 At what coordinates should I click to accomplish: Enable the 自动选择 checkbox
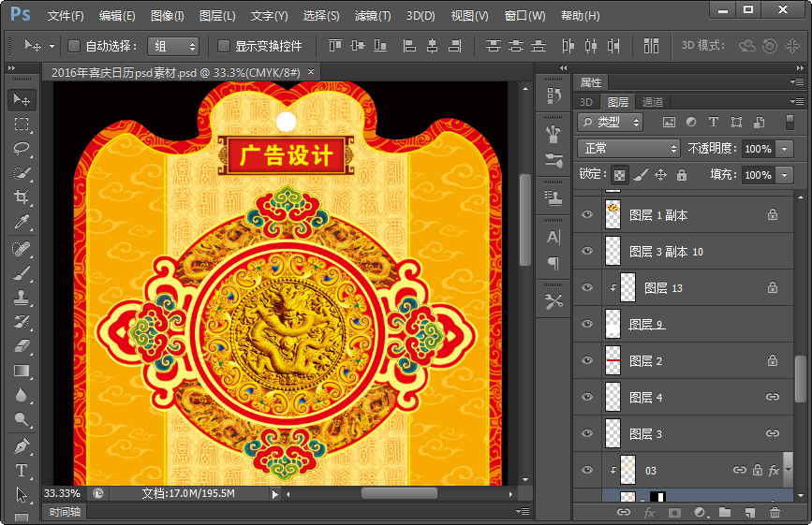pos(74,47)
